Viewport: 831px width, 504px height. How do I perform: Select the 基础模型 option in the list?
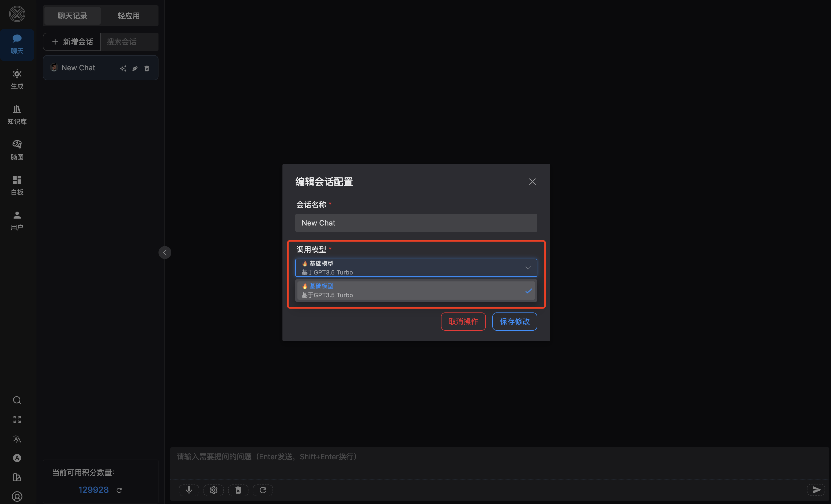pos(416,291)
